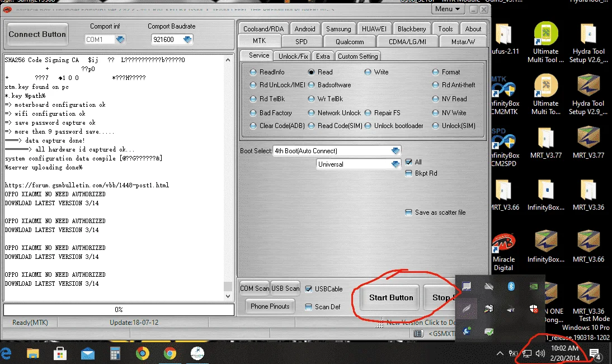Show hidden icons tray chevron
The width and height of the screenshot is (612, 364).
500,353
